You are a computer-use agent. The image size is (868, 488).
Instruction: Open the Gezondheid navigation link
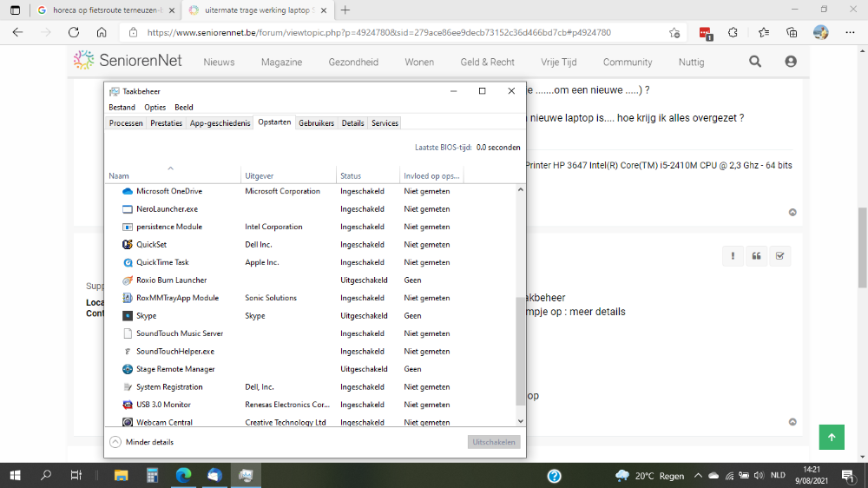[352, 63]
